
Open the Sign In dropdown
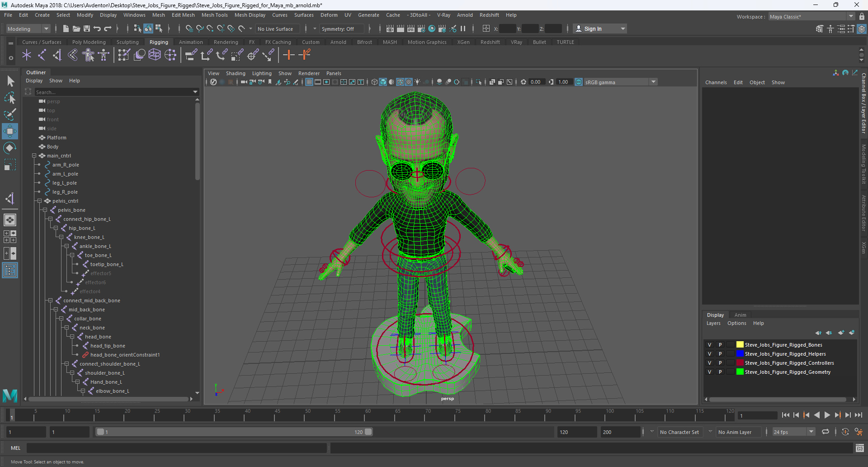point(600,29)
